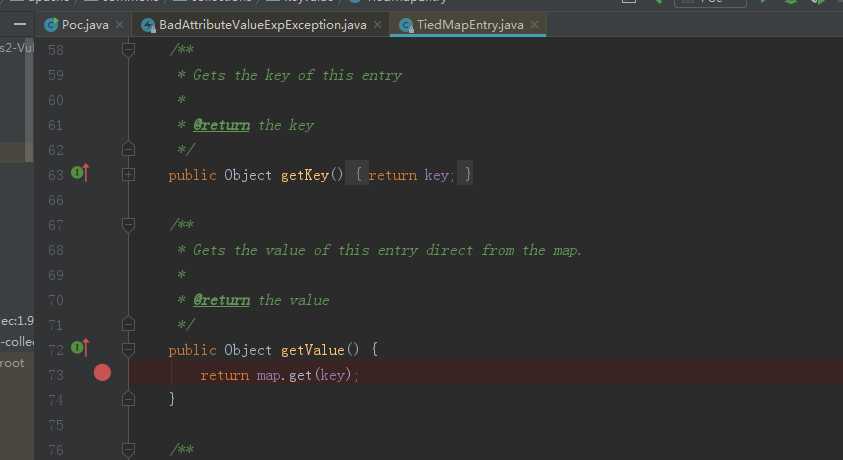Select the 'root' item in project panel
The width and height of the screenshot is (843, 460).
pyautogui.click(x=12, y=363)
